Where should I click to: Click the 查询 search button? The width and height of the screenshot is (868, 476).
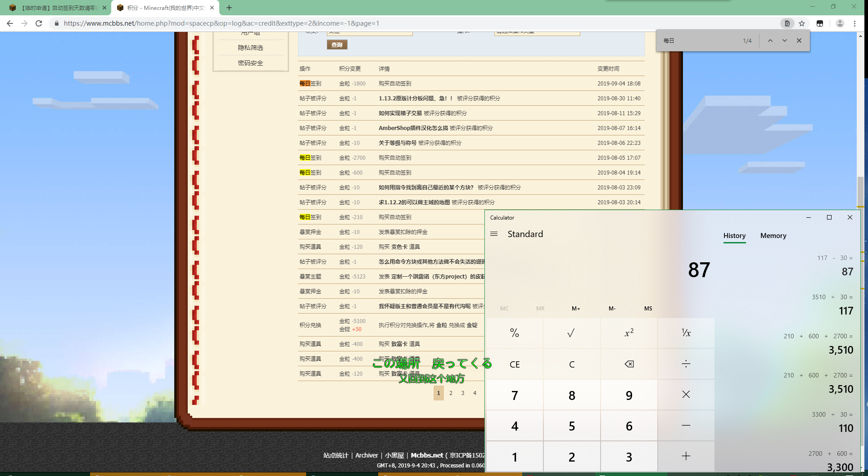[x=337, y=45]
